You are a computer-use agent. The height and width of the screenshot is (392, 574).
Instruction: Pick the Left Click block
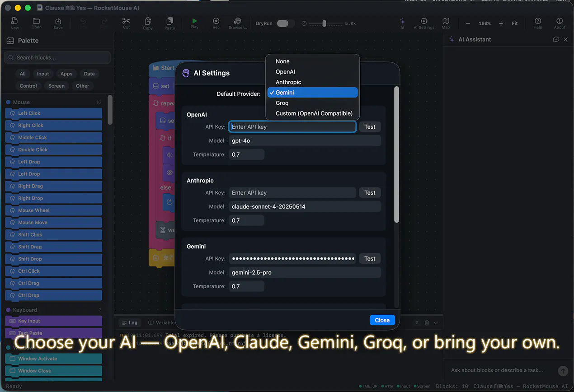click(53, 113)
